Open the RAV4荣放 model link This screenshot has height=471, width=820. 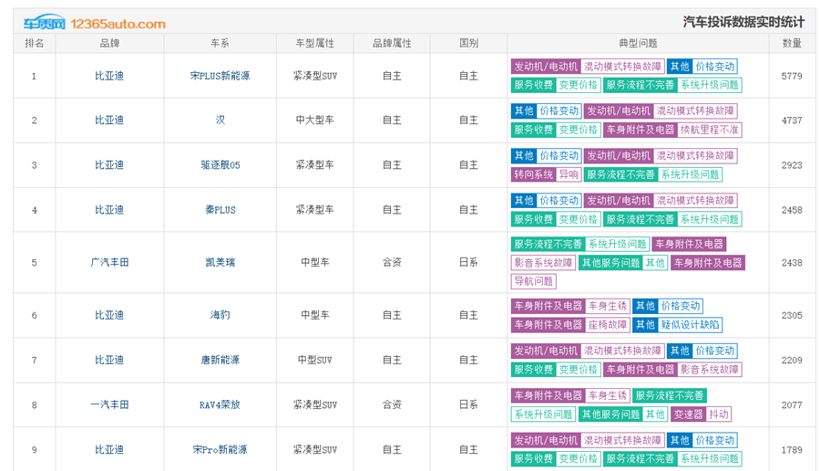coord(220,405)
